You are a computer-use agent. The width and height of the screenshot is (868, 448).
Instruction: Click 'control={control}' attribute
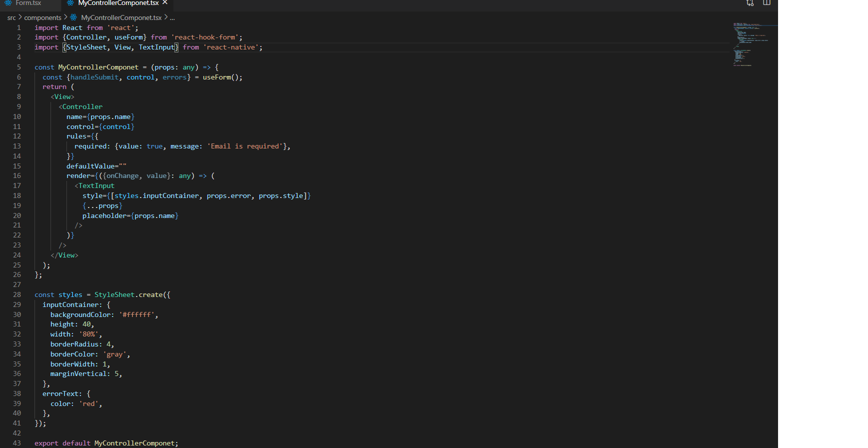pyautogui.click(x=100, y=126)
